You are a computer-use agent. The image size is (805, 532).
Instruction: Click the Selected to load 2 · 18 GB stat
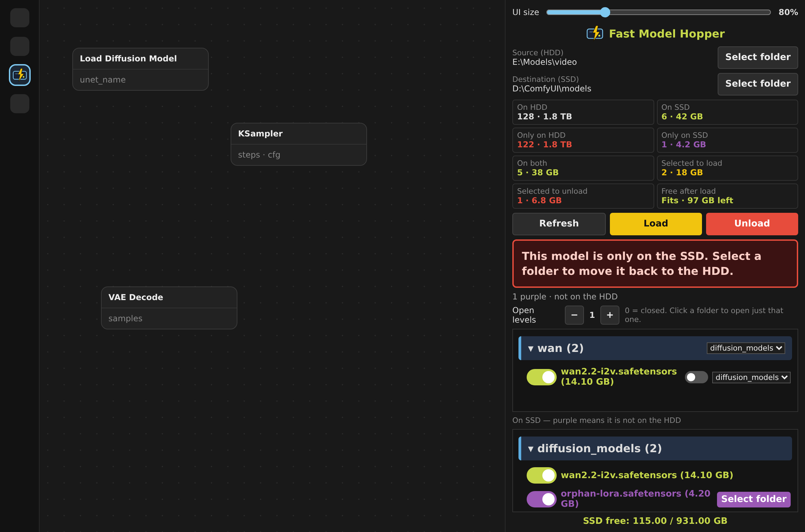[x=727, y=168]
